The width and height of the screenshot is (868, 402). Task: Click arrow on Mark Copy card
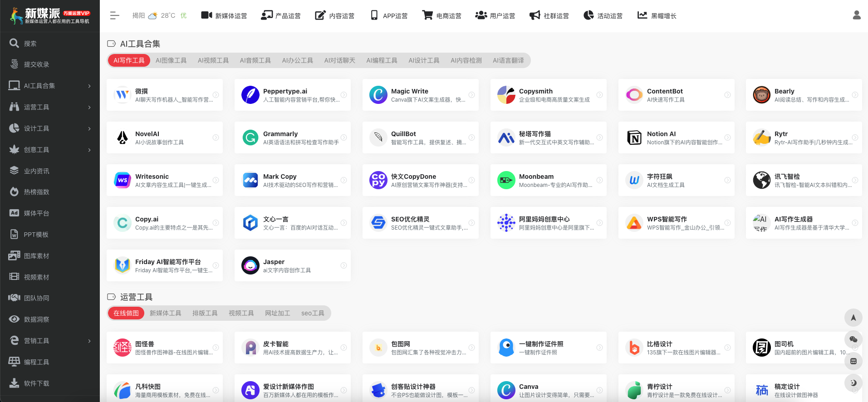pyautogui.click(x=343, y=180)
